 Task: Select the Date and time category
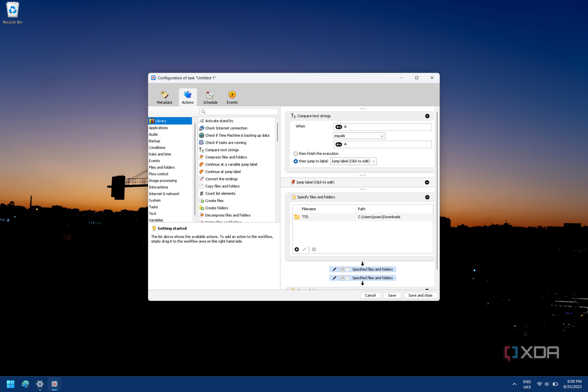[160, 154]
